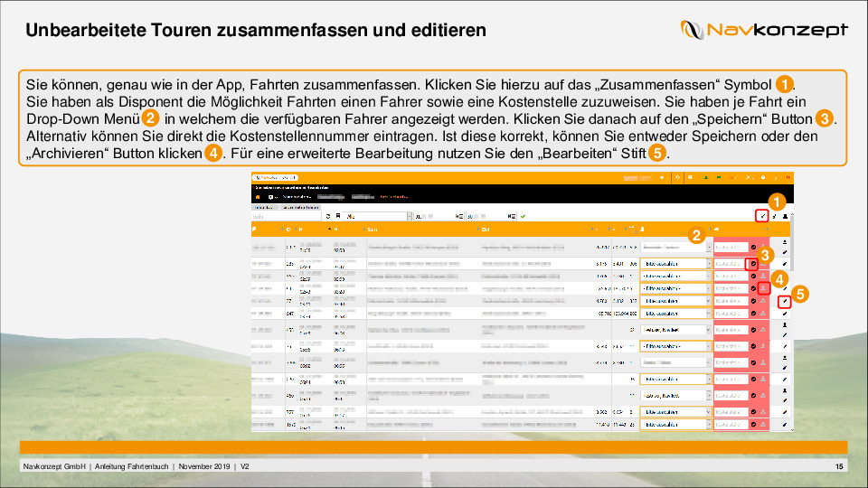Click the Kostenstelle field in the first row
The image size is (868, 488).
[x=731, y=247]
